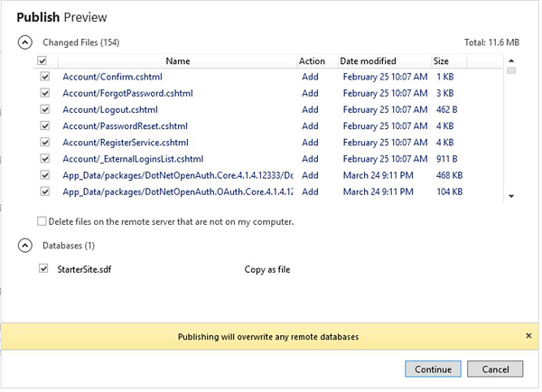Uncheck the StarterSite.sdf database
Viewport: 542px width, 392px height.
(x=45, y=269)
